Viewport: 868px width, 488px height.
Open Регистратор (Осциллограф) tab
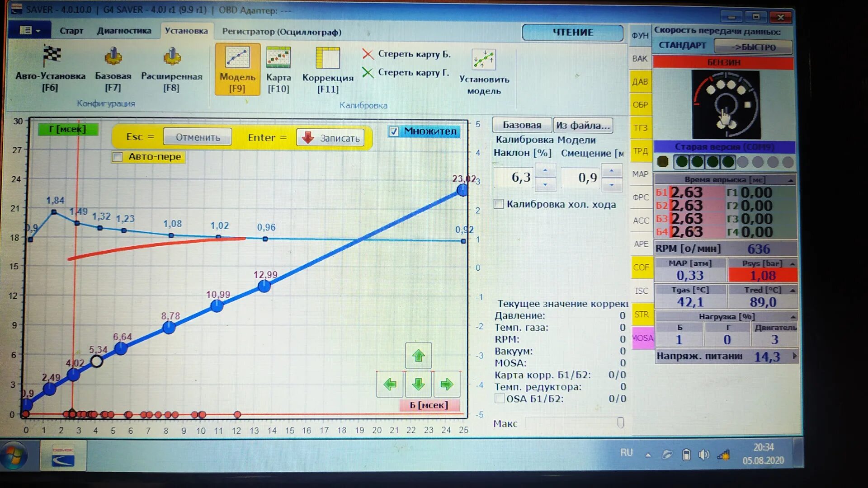pyautogui.click(x=282, y=32)
